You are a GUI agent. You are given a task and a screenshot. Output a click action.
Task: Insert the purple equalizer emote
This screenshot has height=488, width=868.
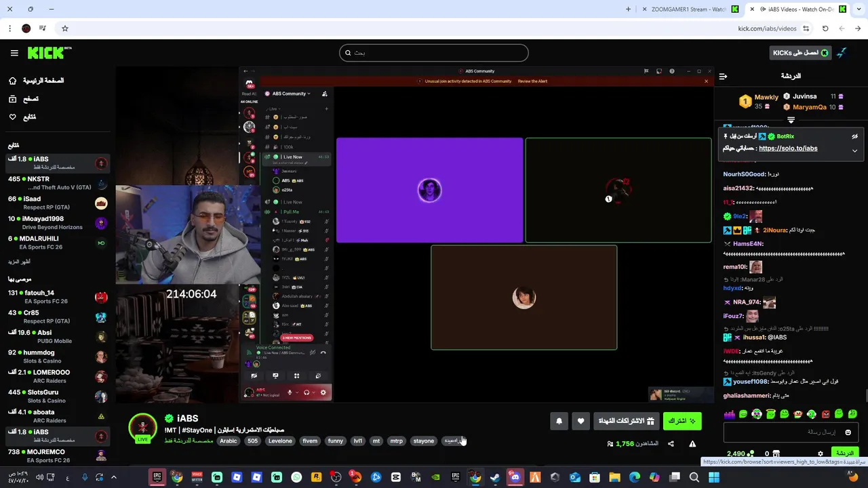[x=729, y=414]
